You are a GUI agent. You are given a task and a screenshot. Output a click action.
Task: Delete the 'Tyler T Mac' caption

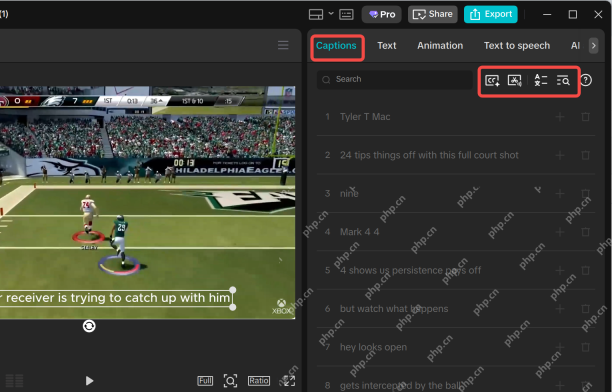point(585,117)
